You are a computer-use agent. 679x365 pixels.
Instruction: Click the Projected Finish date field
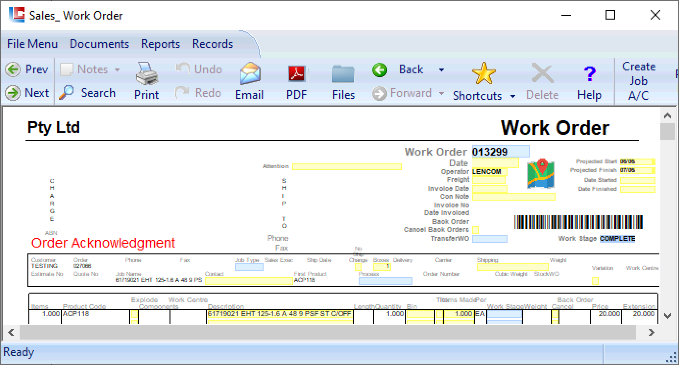[637, 170]
